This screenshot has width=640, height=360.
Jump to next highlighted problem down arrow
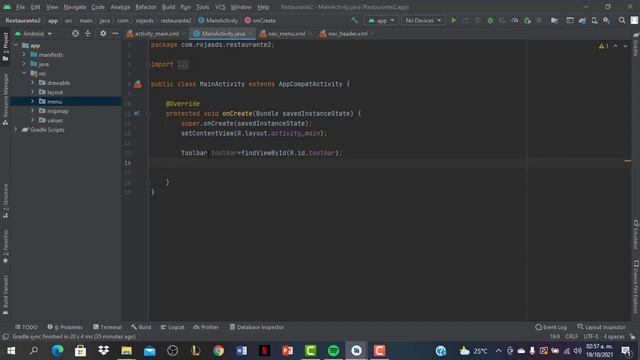pyautogui.click(x=625, y=46)
